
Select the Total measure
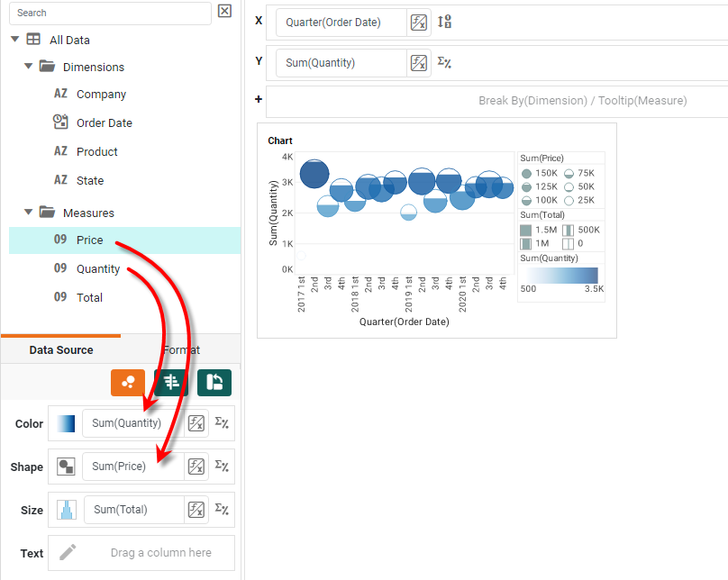point(89,297)
